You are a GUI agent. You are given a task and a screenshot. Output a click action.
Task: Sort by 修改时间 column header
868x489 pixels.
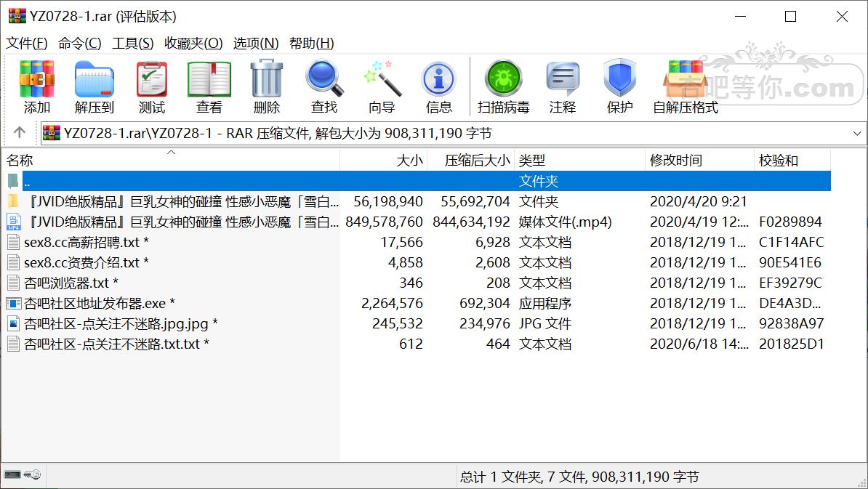tap(700, 161)
